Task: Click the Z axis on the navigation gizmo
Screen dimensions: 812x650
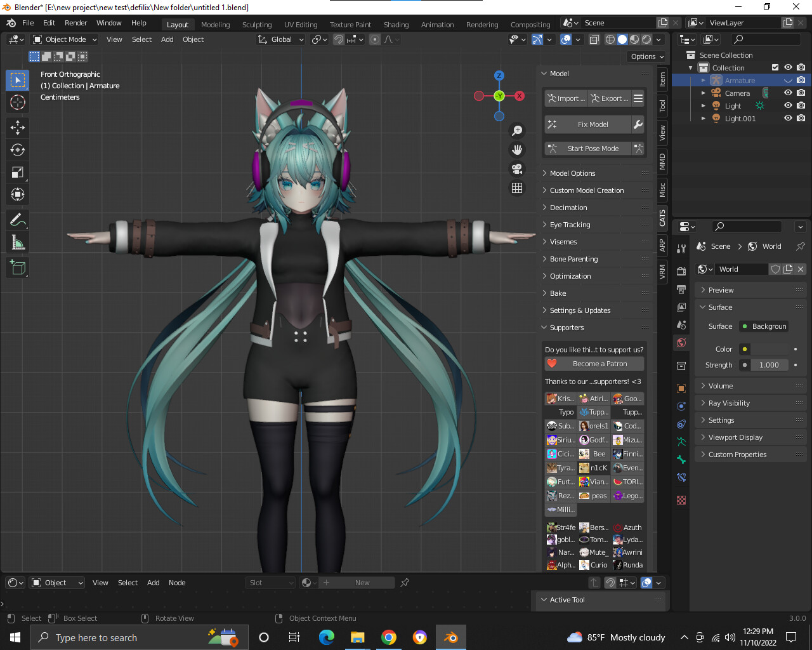Action: pos(499,76)
